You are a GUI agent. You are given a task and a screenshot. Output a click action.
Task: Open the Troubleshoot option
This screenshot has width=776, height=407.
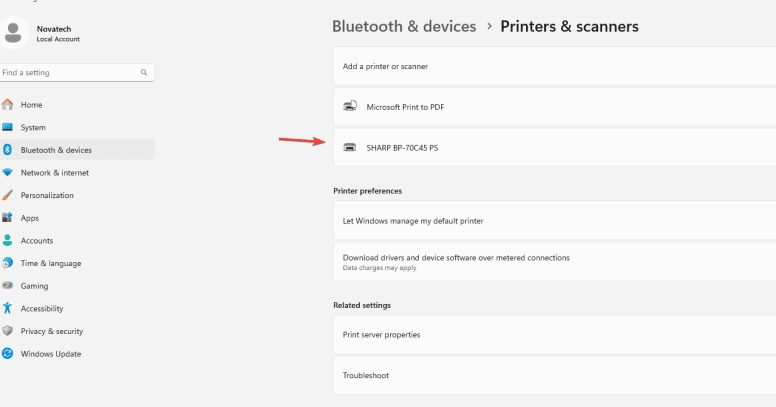[x=366, y=375]
